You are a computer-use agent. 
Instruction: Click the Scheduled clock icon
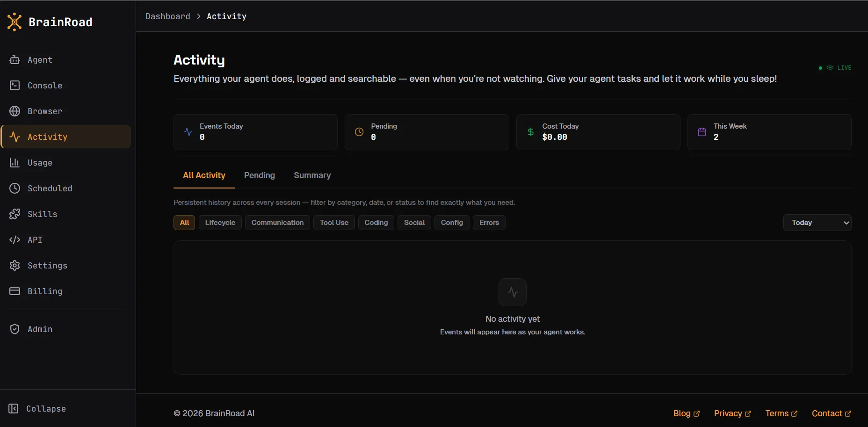pyautogui.click(x=15, y=188)
